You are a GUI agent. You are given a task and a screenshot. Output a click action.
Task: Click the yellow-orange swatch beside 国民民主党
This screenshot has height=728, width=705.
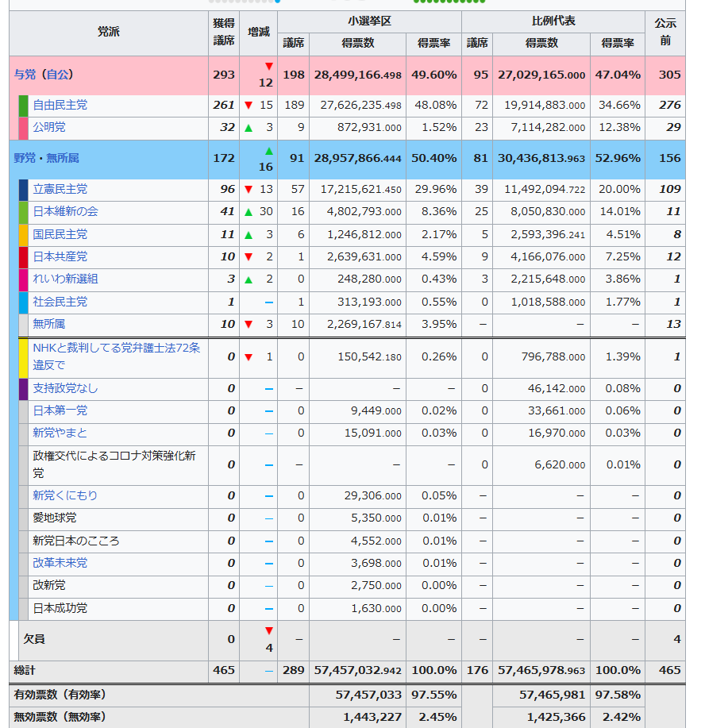[23, 236]
